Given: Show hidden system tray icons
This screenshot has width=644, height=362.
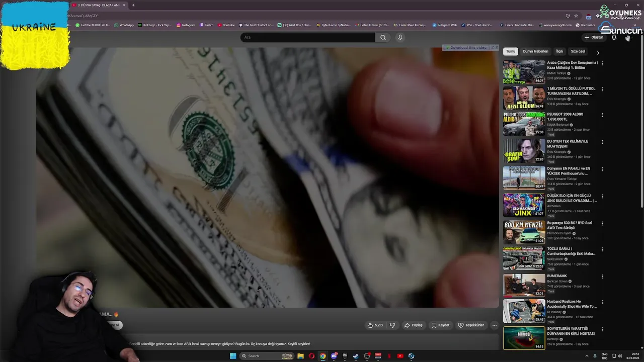Looking at the screenshot, I should click(x=587, y=356).
